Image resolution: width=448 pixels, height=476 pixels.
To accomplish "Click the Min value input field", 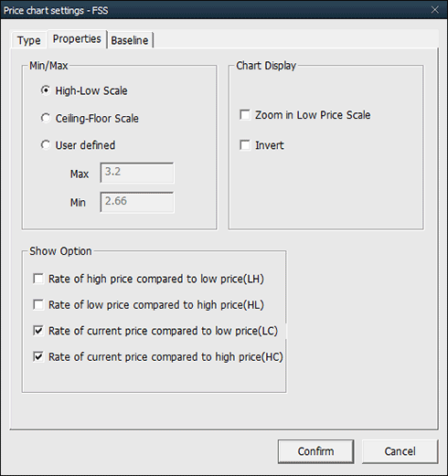I will point(137,202).
